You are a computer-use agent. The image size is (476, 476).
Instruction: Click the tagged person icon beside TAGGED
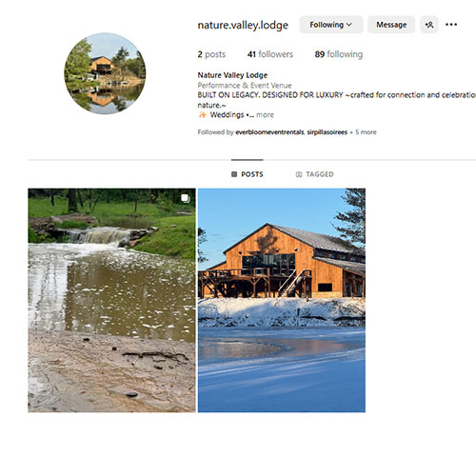(x=299, y=174)
